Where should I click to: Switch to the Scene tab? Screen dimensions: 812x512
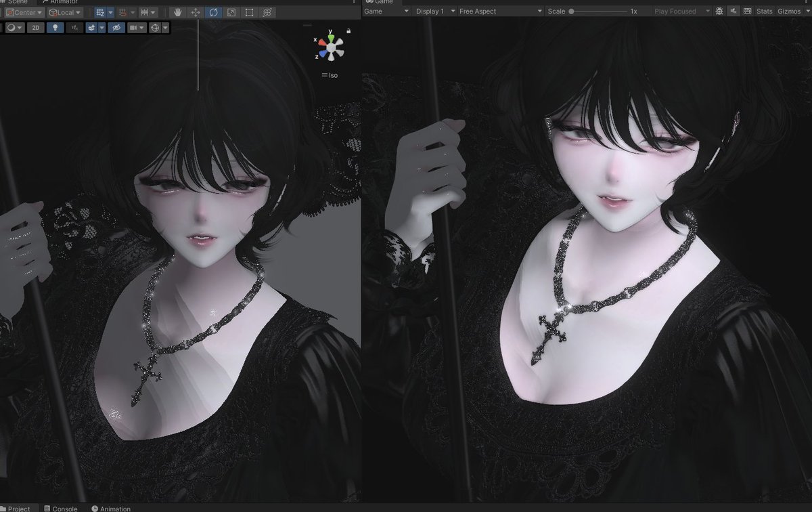click(15, 2)
